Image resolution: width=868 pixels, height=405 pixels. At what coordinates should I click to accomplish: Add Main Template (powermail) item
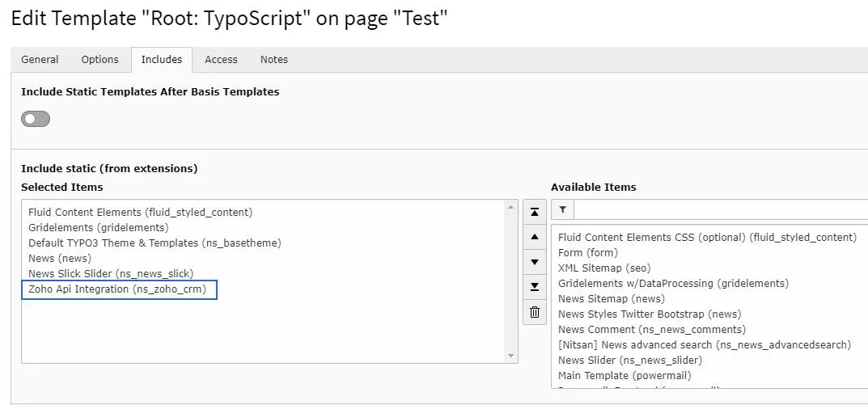click(625, 376)
